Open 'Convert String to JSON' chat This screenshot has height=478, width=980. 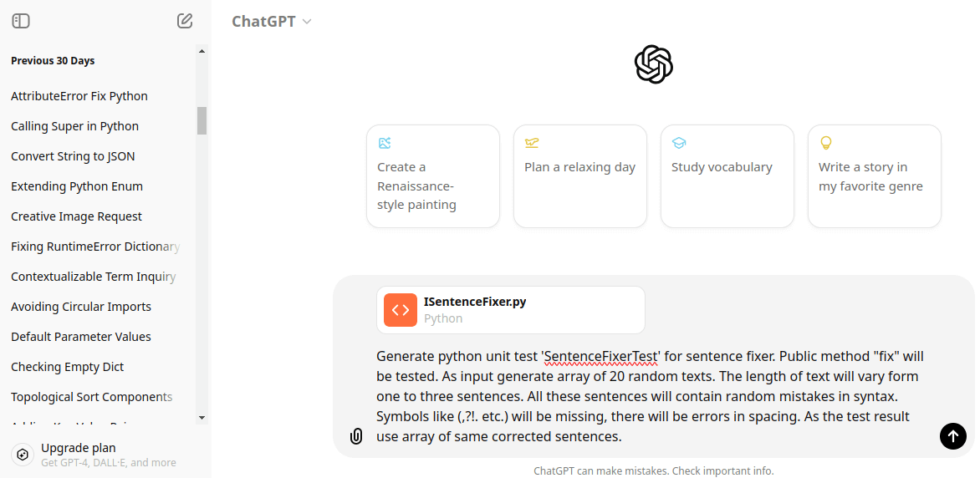pos(73,156)
